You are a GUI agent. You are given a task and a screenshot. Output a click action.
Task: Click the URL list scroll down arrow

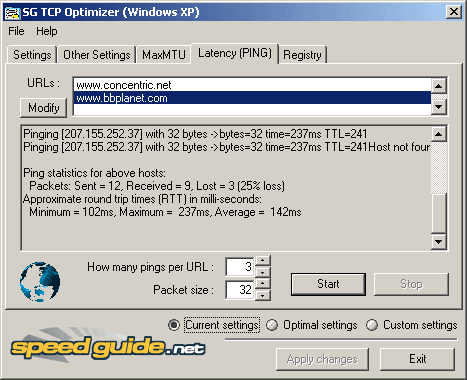click(x=439, y=107)
